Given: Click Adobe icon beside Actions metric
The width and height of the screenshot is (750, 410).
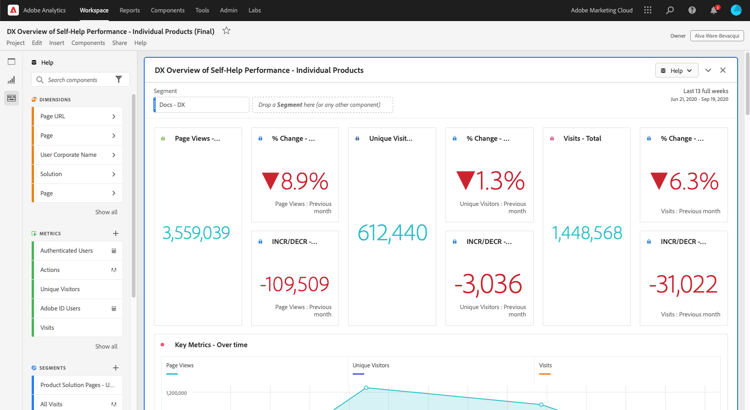Looking at the screenshot, I should (x=114, y=270).
